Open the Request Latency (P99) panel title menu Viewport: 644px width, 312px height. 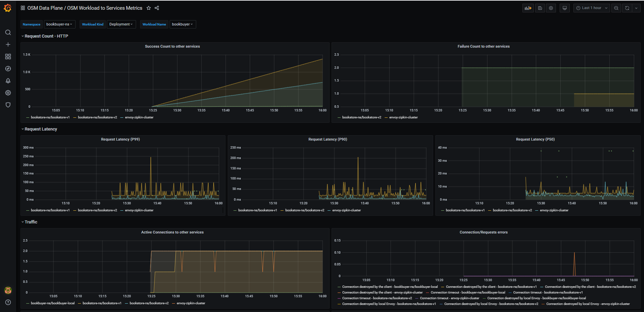(x=120, y=139)
